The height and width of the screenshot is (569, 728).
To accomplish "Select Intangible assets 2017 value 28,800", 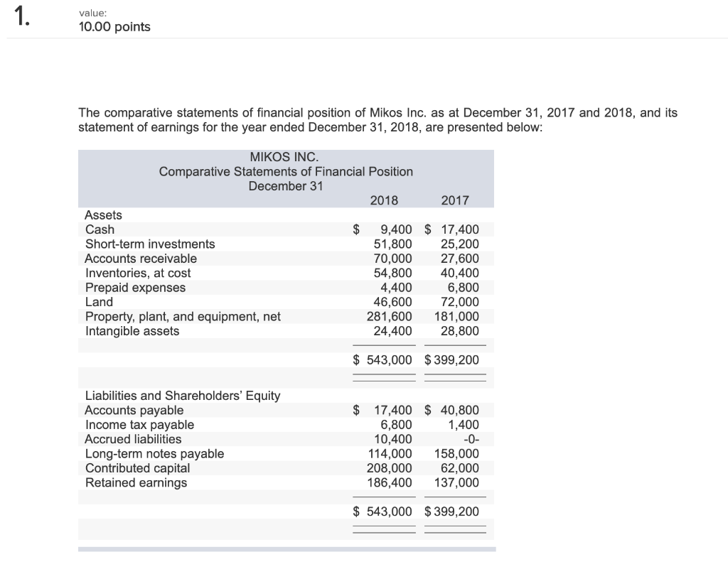I will coord(460,331).
